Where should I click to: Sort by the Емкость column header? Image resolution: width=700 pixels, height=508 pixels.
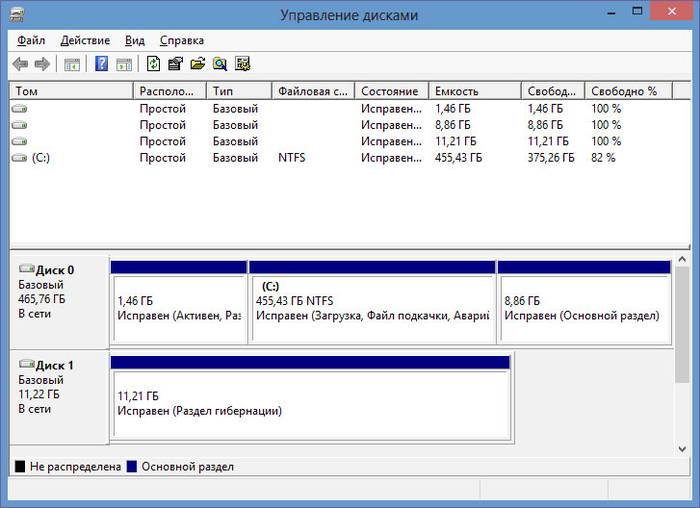pyautogui.click(x=474, y=91)
